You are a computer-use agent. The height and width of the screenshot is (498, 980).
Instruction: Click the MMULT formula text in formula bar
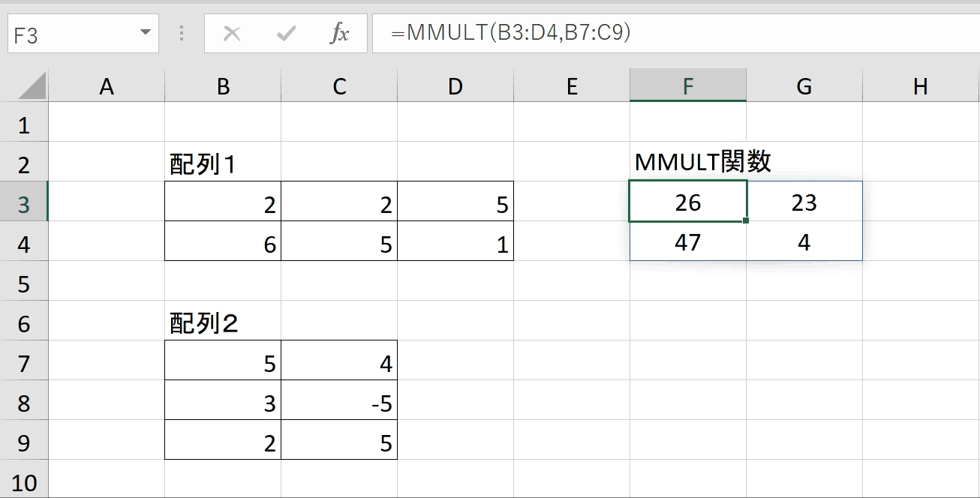coord(510,33)
